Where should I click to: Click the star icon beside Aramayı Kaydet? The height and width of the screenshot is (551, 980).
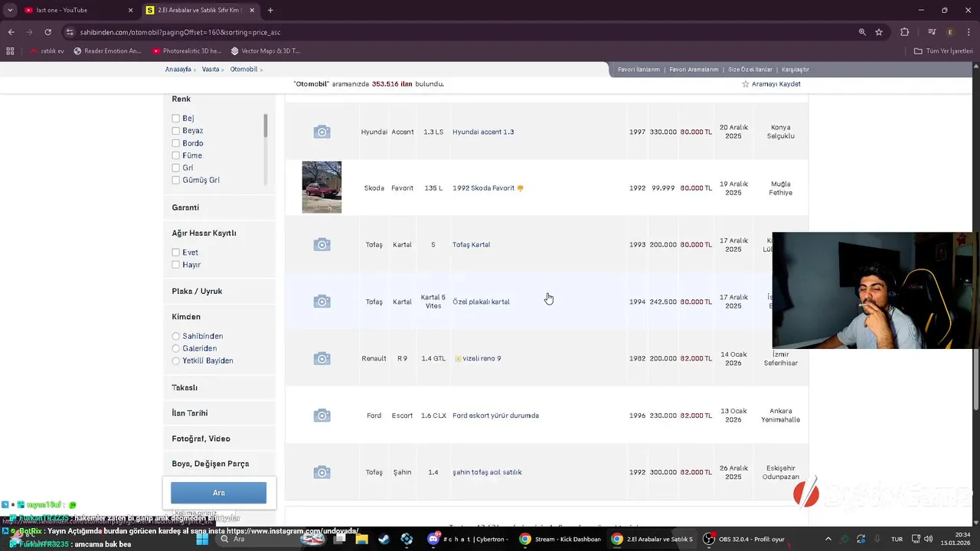tap(746, 84)
